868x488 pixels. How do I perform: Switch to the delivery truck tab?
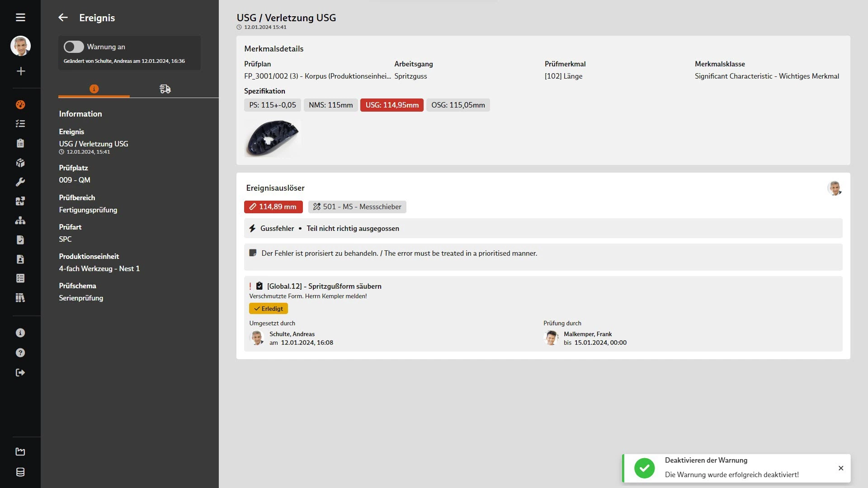[x=165, y=89]
